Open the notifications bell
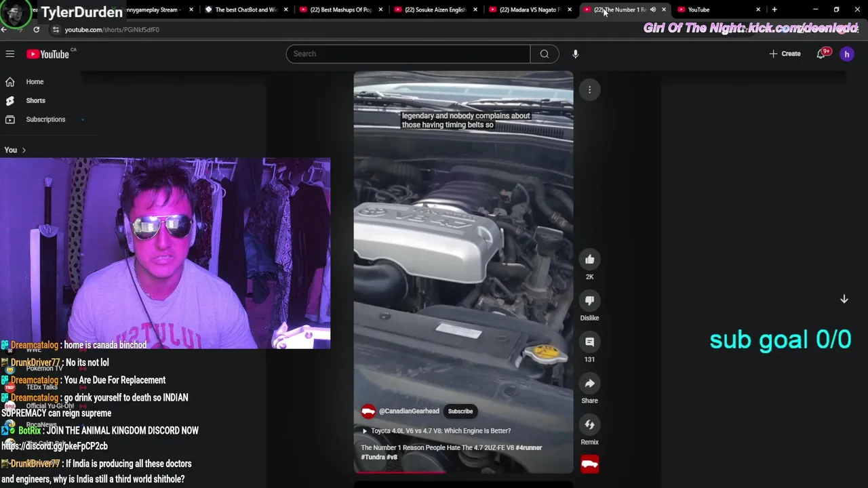Image resolution: width=868 pixels, height=488 pixels. pyautogui.click(x=822, y=54)
